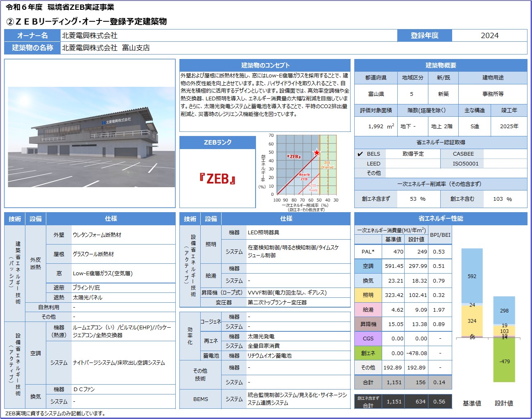Click the Nearly ZEB label on chart
Screen dimensions: 532x419
304,177
